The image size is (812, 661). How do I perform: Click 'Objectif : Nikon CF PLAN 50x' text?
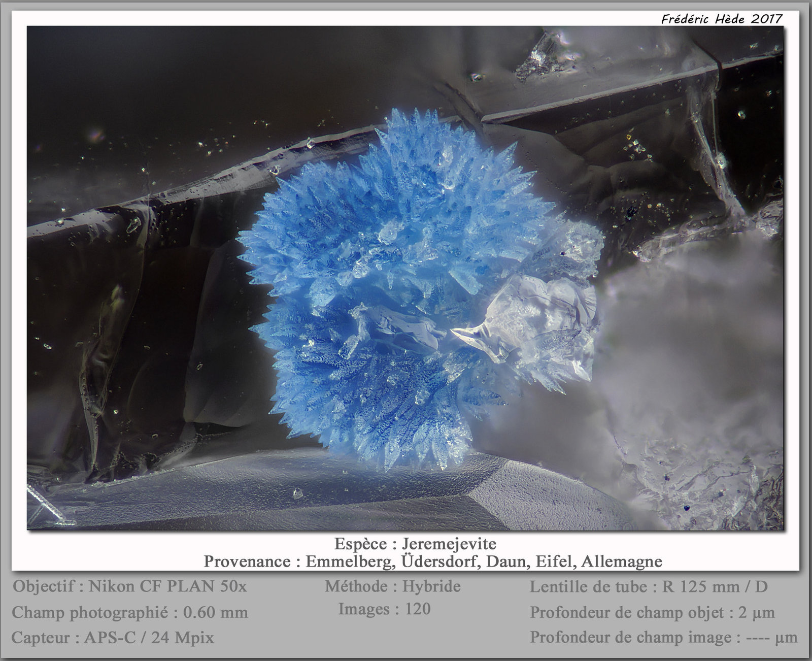click(x=130, y=586)
